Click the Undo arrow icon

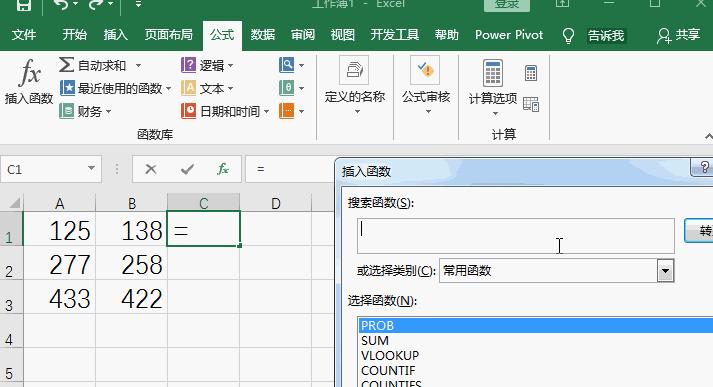(x=60, y=5)
